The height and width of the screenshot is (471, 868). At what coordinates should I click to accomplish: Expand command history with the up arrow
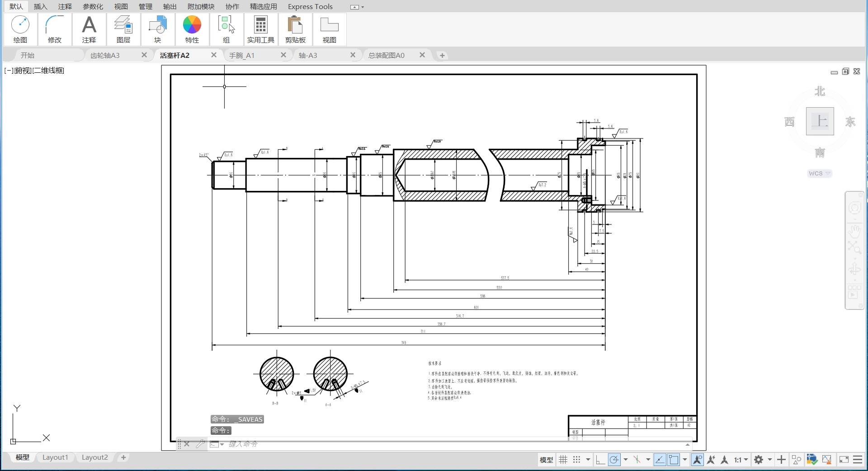coord(688,445)
